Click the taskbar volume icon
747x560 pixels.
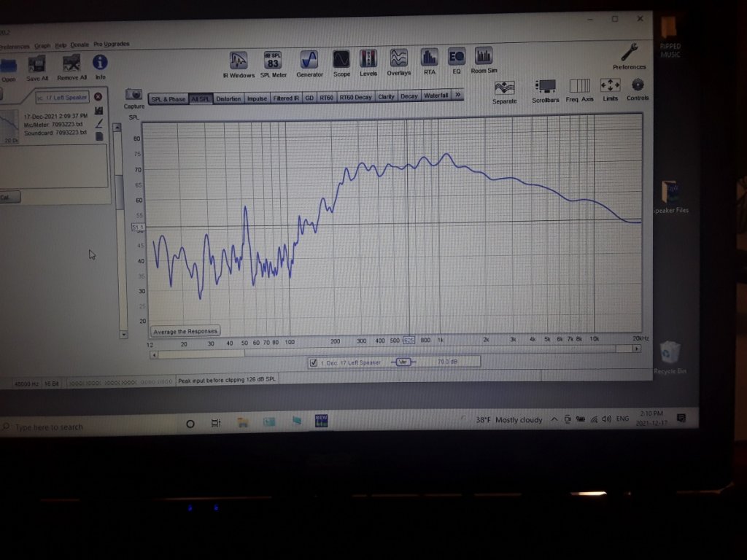(x=606, y=419)
